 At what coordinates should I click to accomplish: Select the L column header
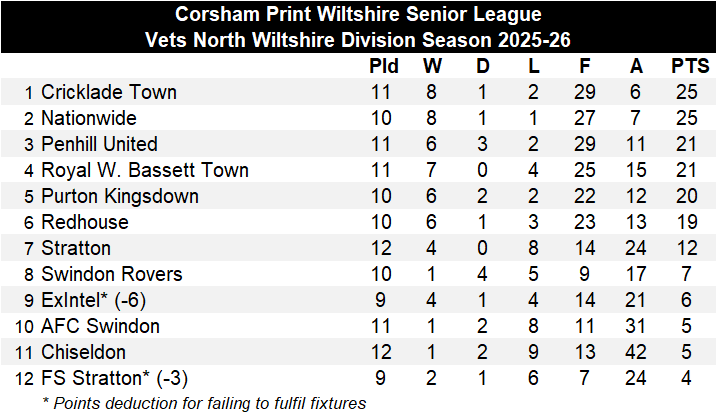pyautogui.click(x=533, y=67)
